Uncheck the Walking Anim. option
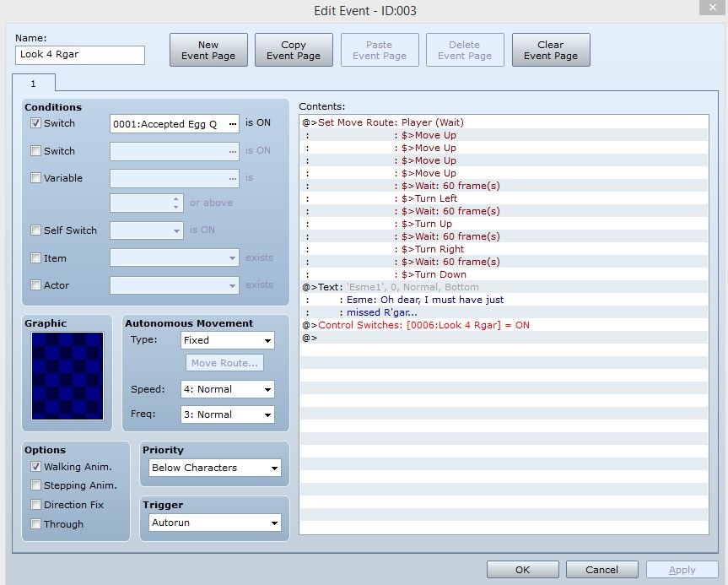The width and height of the screenshot is (728, 585). pyautogui.click(x=35, y=467)
